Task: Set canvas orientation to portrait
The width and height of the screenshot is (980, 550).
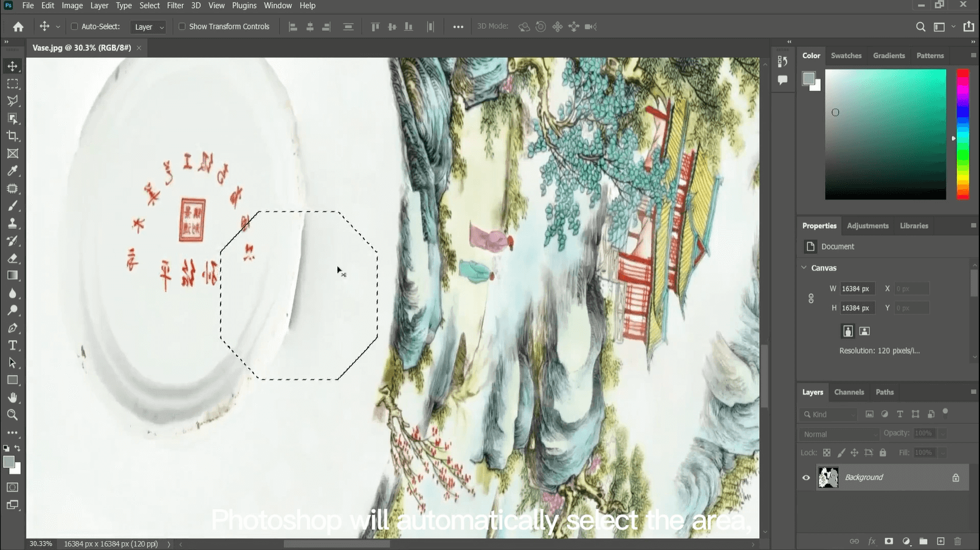Action: click(x=847, y=331)
